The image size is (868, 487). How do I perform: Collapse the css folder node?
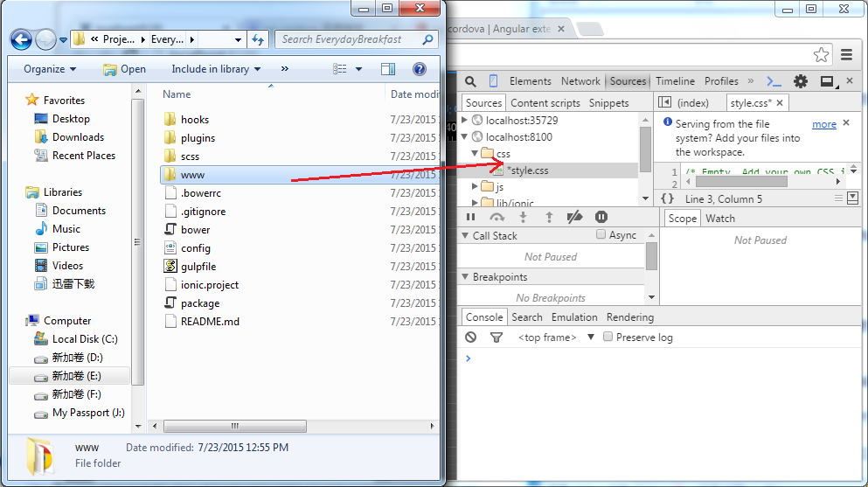click(x=475, y=153)
